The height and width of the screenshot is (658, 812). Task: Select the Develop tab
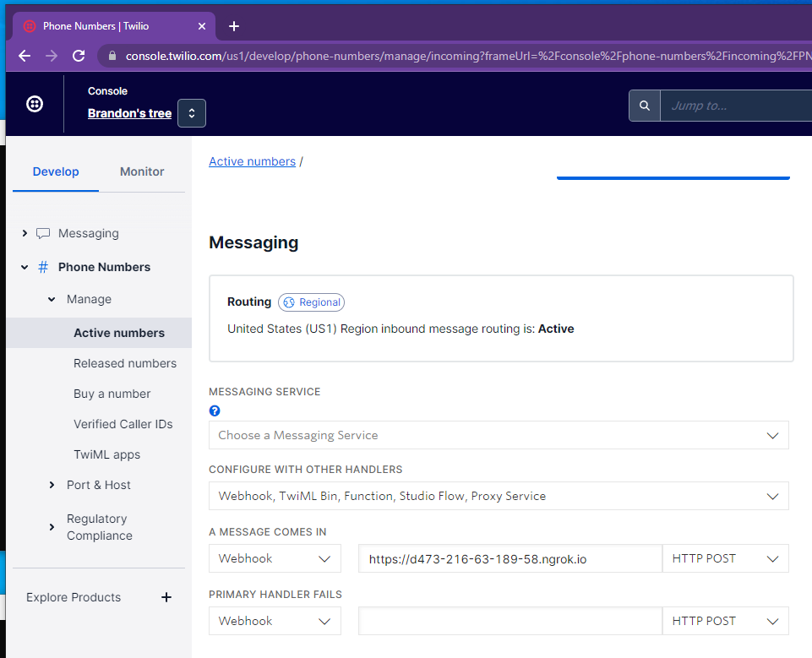55,171
